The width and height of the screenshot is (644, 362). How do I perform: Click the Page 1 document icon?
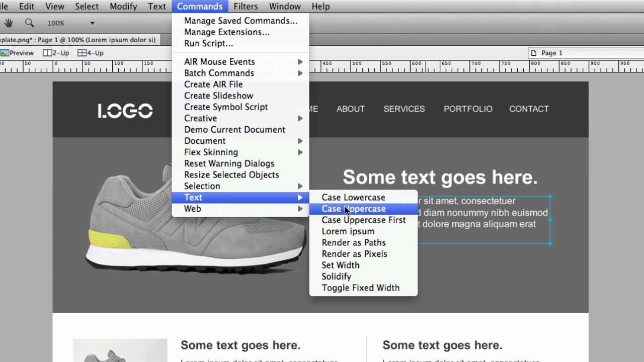(x=534, y=53)
